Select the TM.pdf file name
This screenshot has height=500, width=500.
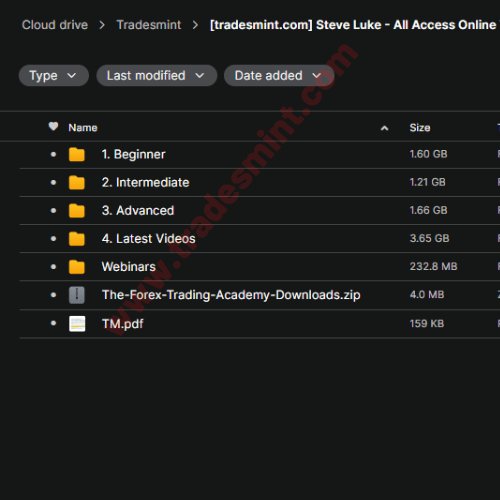[x=123, y=324]
